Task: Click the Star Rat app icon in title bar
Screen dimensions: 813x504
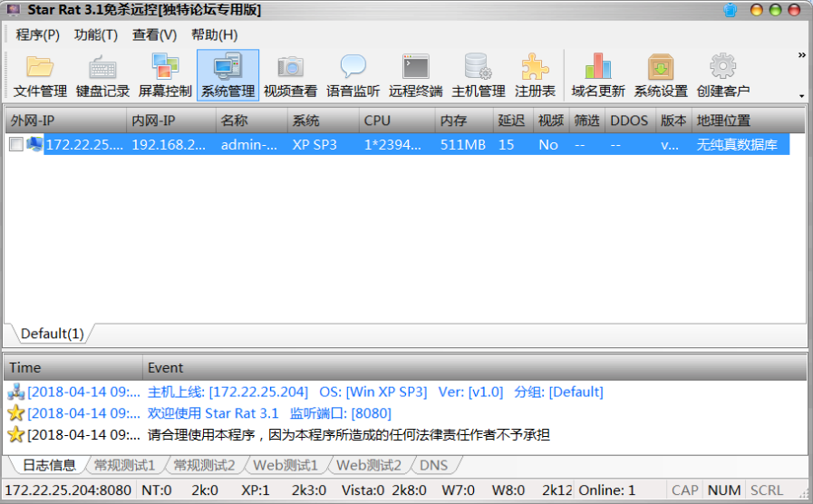Action: click(x=13, y=10)
